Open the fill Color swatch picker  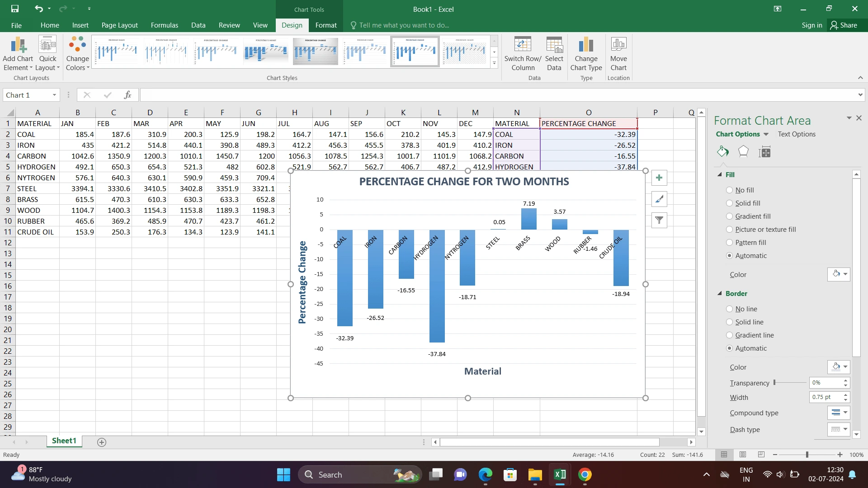[839, 274]
